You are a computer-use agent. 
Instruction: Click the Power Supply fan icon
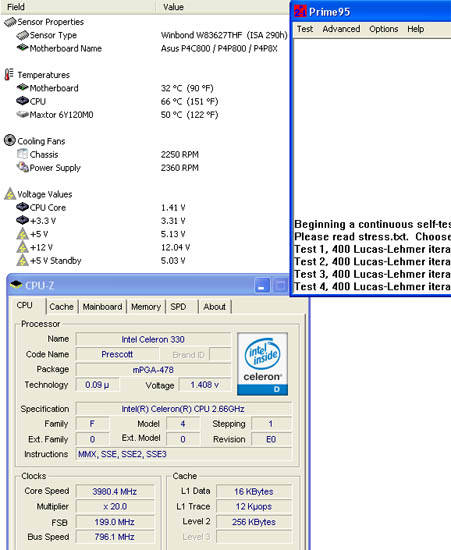tap(22, 167)
